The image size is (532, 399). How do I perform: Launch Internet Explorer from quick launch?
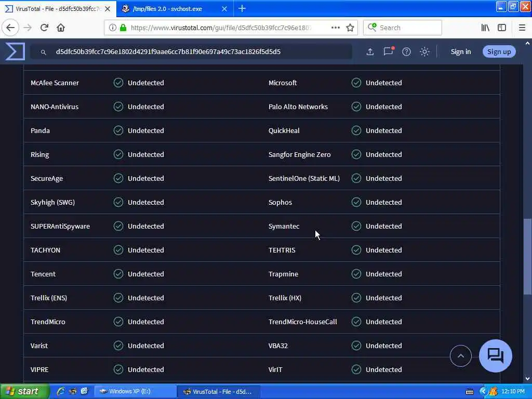61,391
